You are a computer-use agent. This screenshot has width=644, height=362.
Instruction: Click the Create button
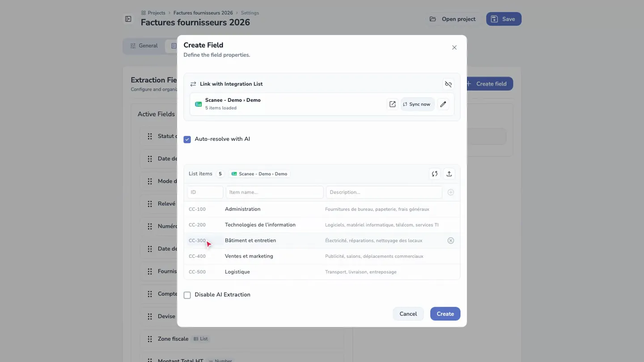(445, 314)
